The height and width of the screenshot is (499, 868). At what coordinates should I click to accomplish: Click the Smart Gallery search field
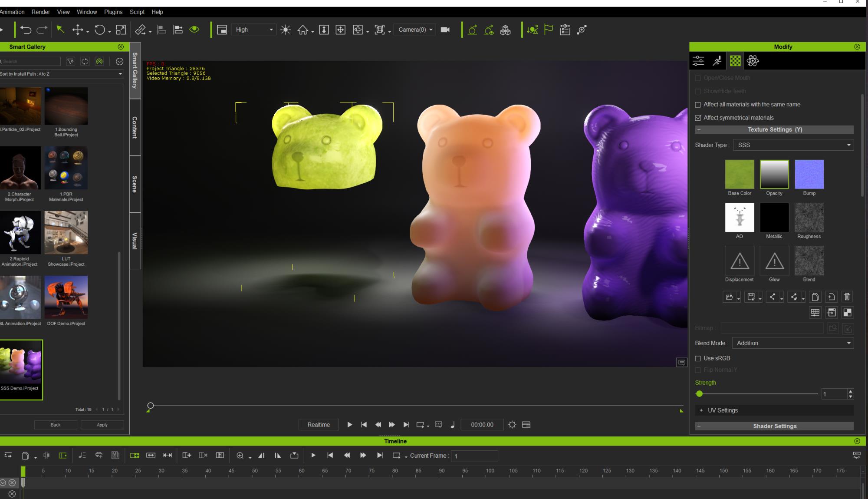pyautogui.click(x=30, y=62)
